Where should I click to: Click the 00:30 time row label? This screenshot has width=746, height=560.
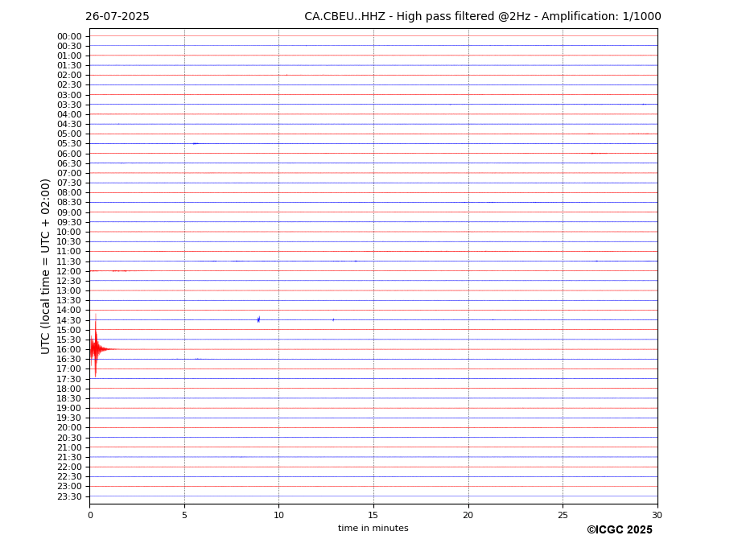tap(69, 46)
